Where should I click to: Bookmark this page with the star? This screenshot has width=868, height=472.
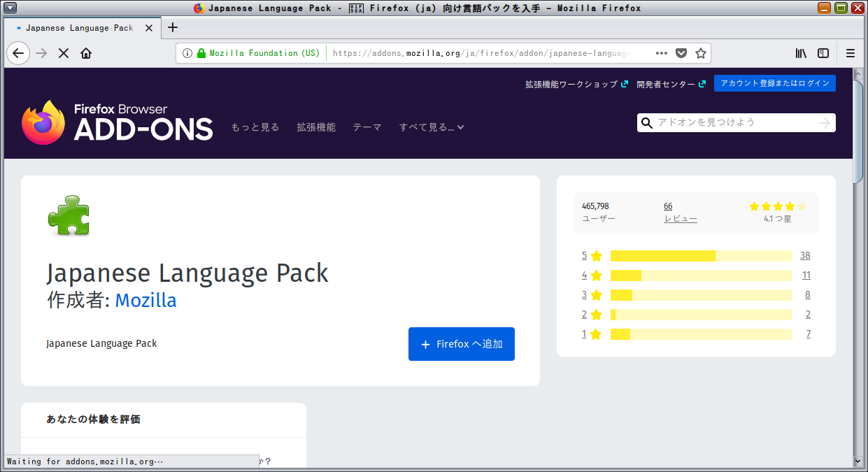701,53
